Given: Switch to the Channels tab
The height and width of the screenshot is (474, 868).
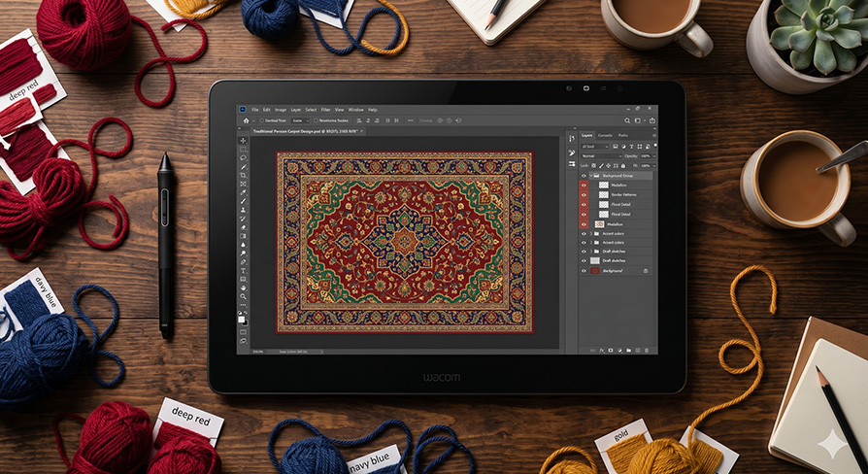Looking at the screenshot, I should [x=605, y=136].
